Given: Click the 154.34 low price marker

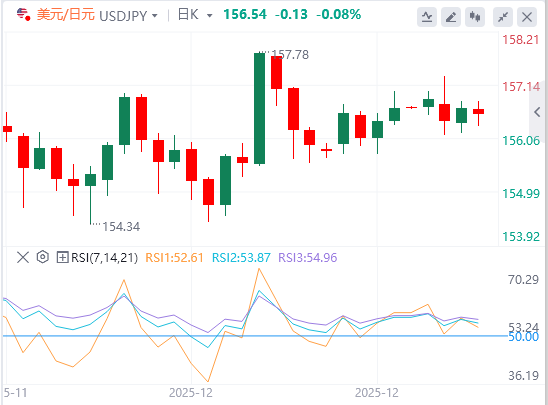Looking at the screenshot, I should 121,227.
